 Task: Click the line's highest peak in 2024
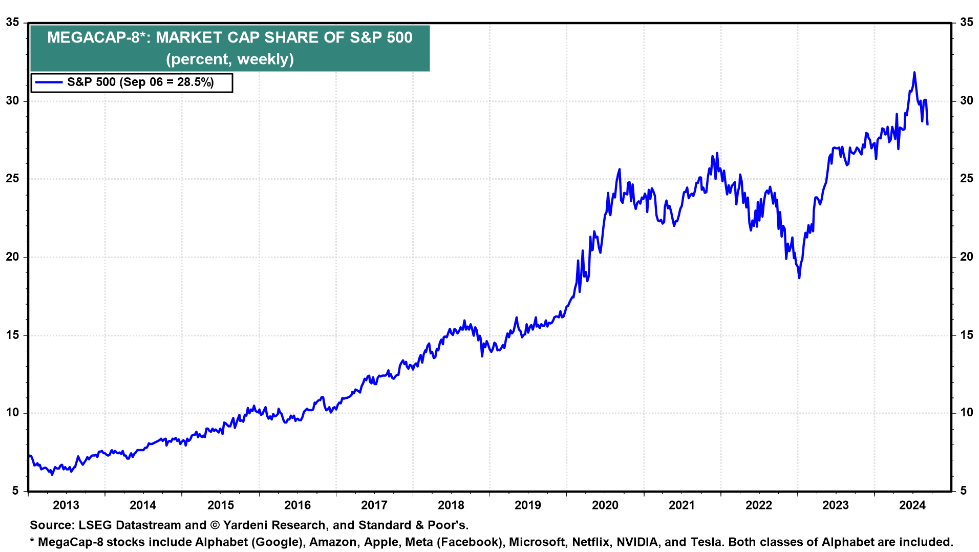point(914,73)
